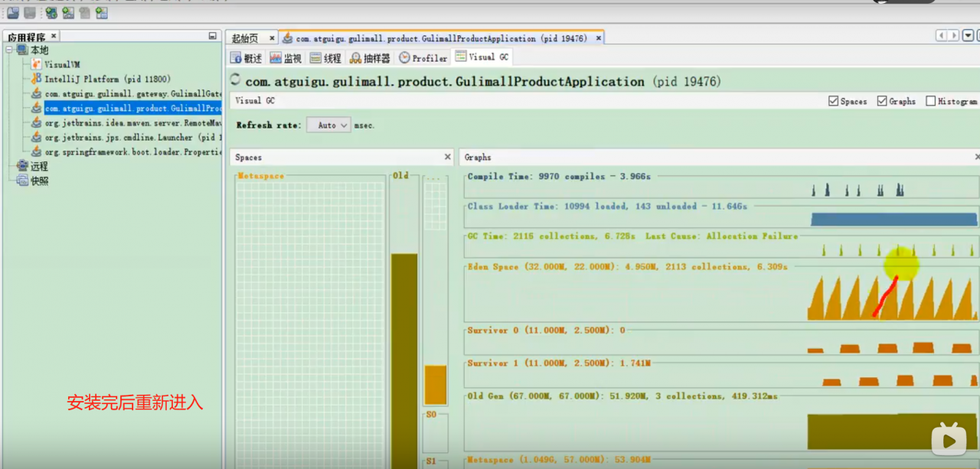980x469 pixels.
Task: Enable the Histogram checkbox
Action: click(x=930, y=101)
